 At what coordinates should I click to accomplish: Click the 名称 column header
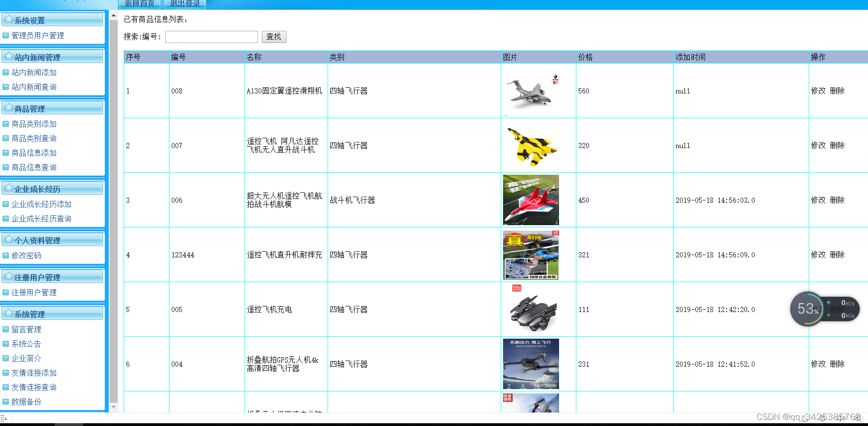[254, 57]
